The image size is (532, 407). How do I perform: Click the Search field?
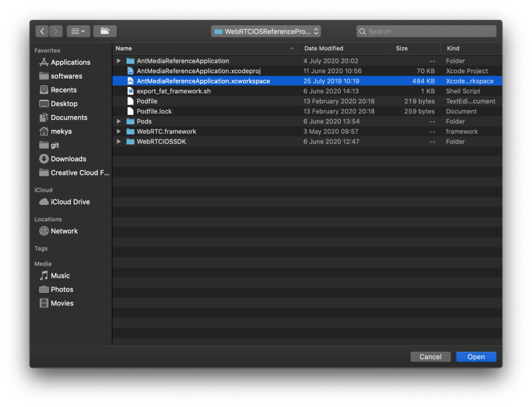(426, 31)
